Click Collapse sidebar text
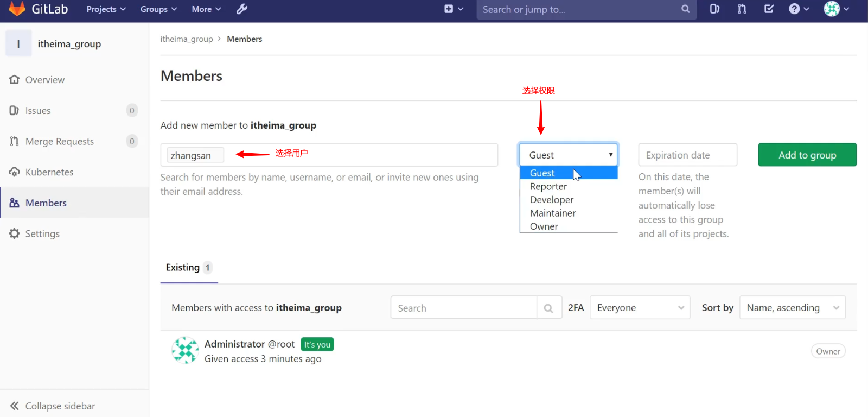The width and height of the screenshot is (868, 417). [60, 406]
